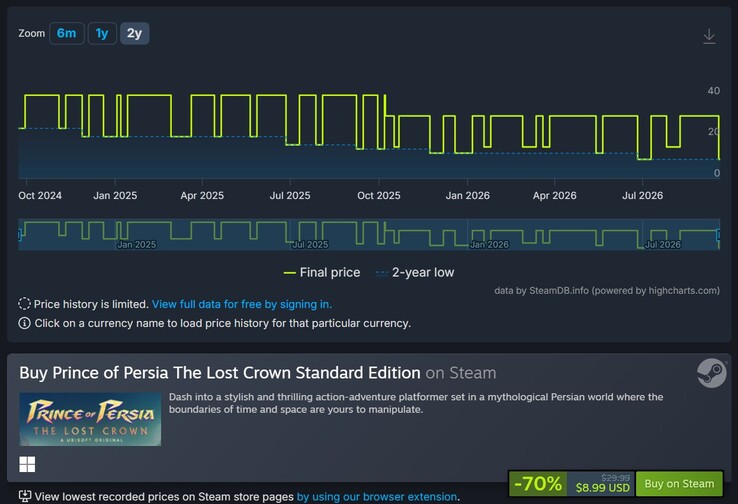Click the dashed circle limited-history icon

24,304
